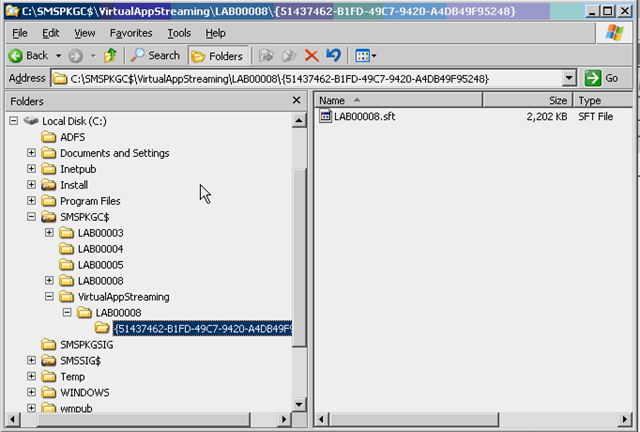Click the Back navigation arrow icon
This screenshot has width=640, height=432.
[x=16, y=56]
